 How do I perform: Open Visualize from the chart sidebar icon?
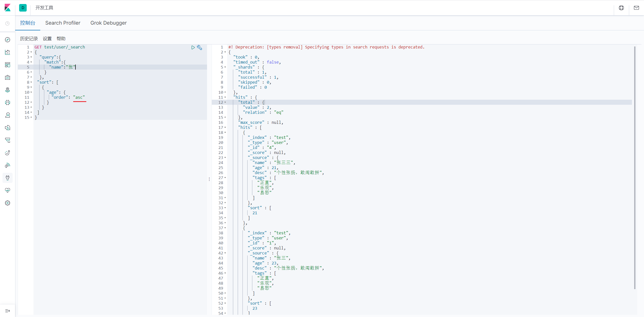click(8, 52)
